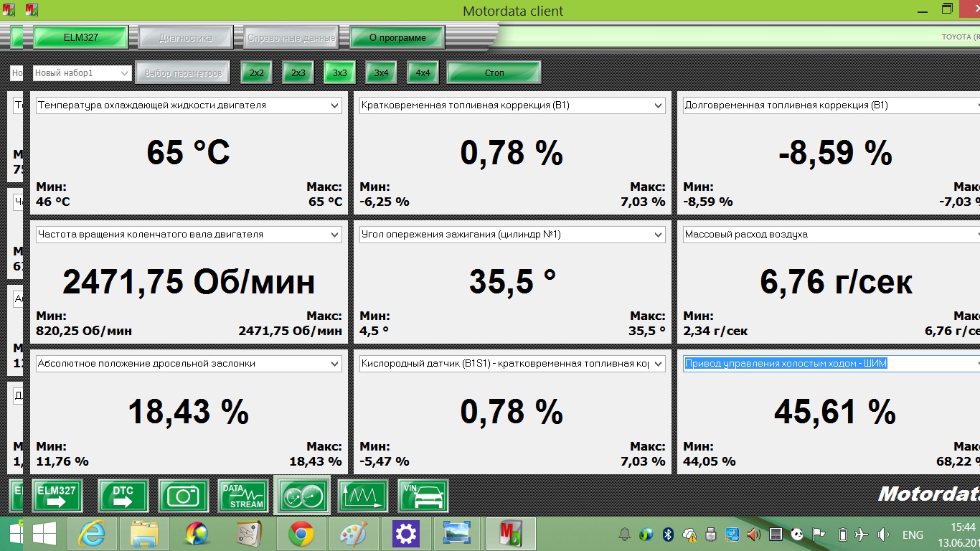Click the 18,43 % throttle position value

tap(189, 412)
